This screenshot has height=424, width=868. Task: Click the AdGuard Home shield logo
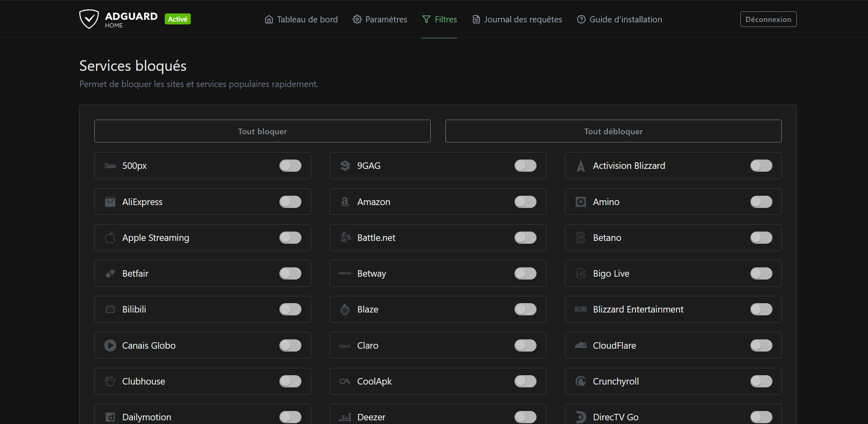(x=89, y=19)
